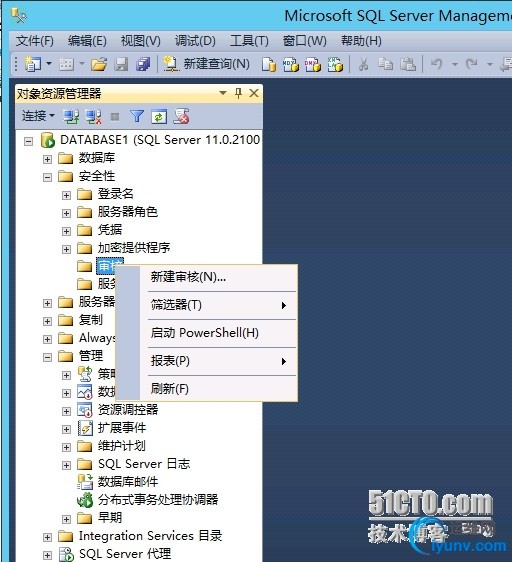Open the 工具(T) menu

click(249, 41)
